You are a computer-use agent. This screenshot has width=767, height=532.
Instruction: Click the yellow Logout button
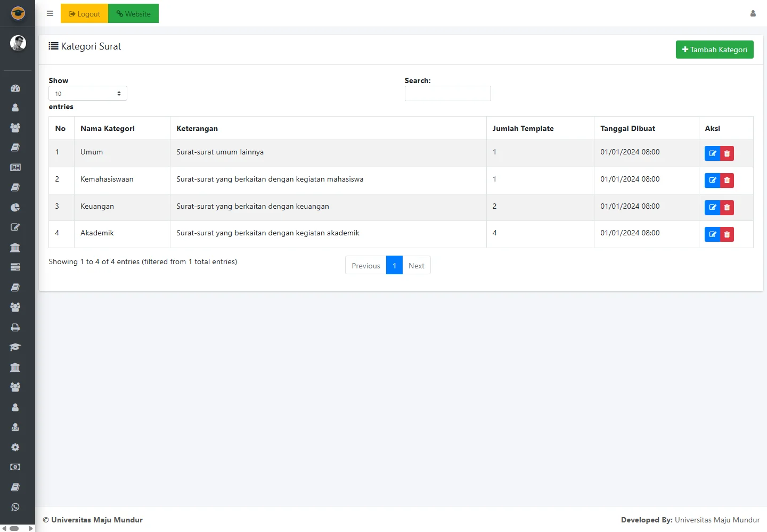tap(84, 14)
